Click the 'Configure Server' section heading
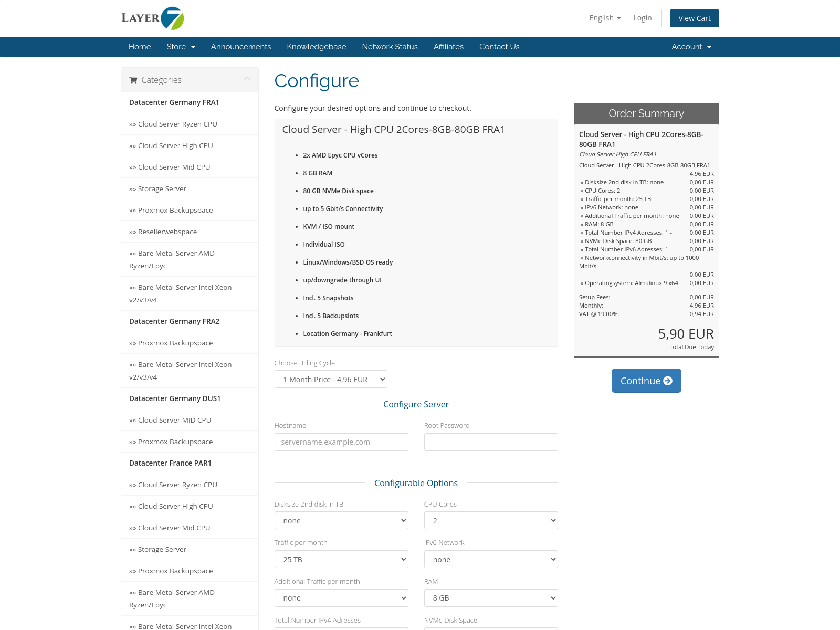Image resolution: width=840 pixels, height=630 pixels. (416, 404)
